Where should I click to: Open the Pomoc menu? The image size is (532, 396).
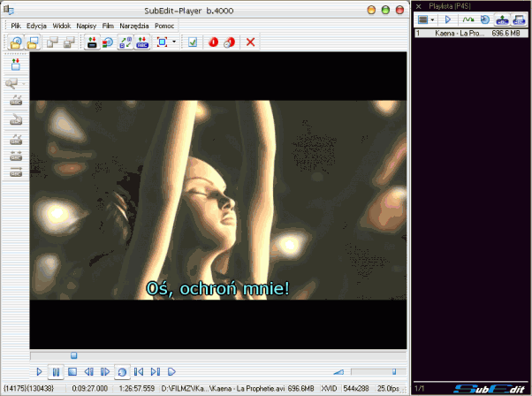(x=164, y=26)
